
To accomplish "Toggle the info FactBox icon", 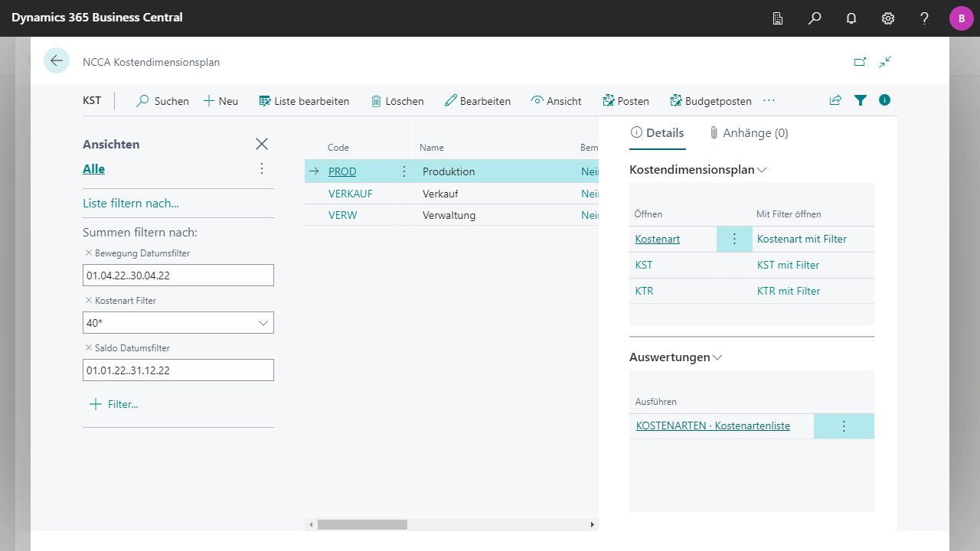I will (885, 100).
